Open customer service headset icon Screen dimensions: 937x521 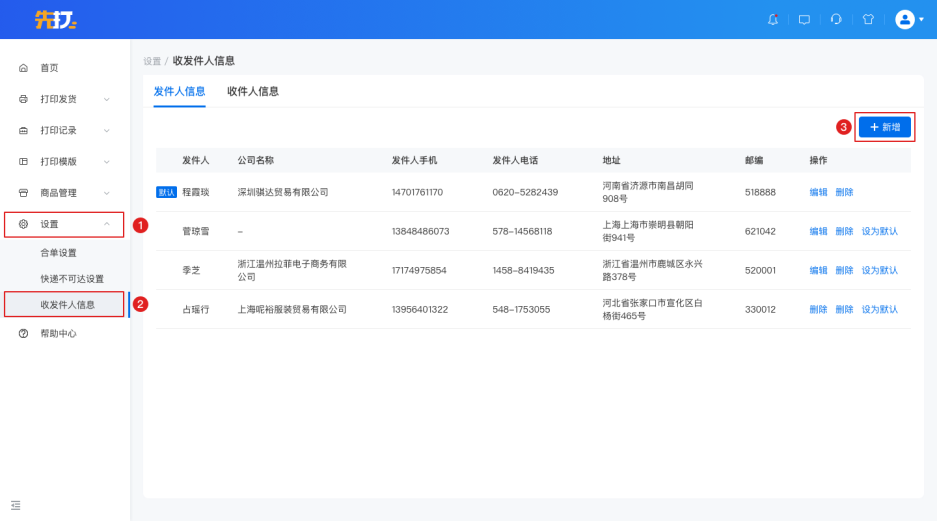(836, 19)
